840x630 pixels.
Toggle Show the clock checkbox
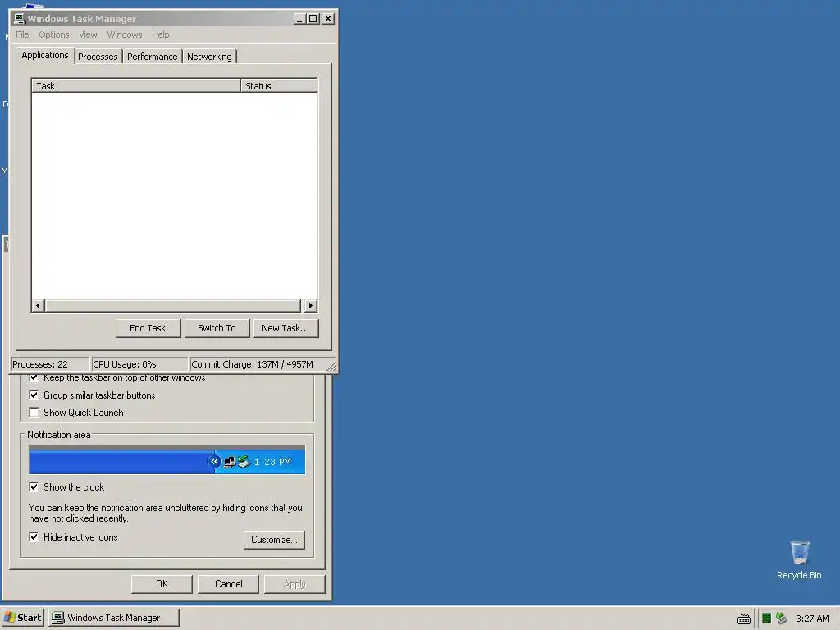34,486
